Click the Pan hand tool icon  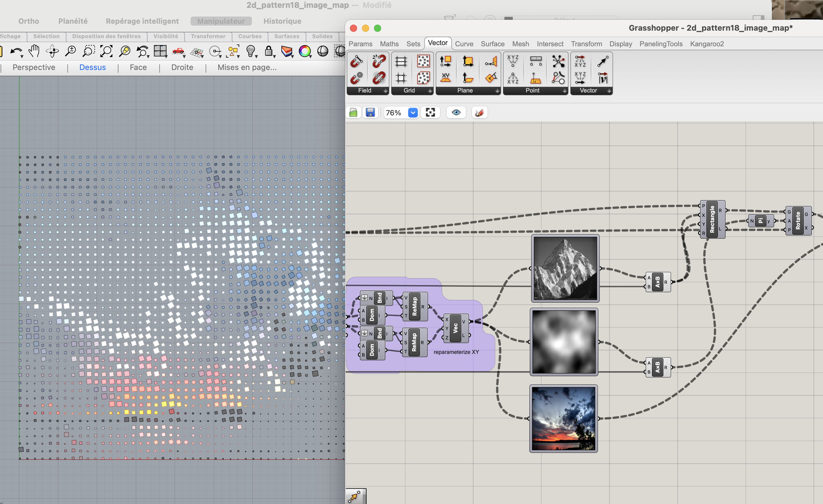pyautogui.click(x=34, y=51)
